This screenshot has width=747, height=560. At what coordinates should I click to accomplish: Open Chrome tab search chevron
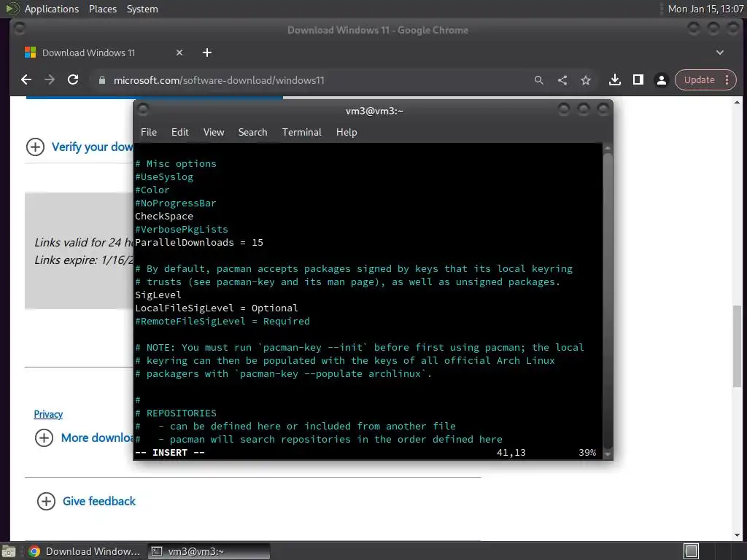(x=720, y=52)
